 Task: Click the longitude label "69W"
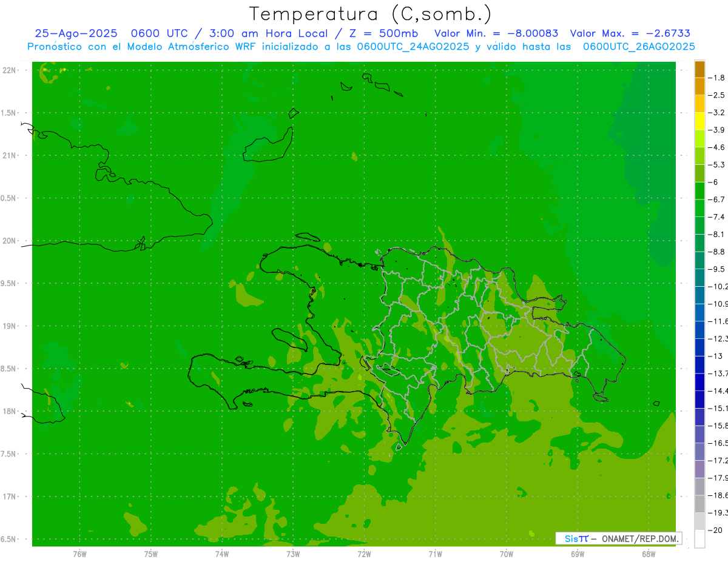[578, 554]
